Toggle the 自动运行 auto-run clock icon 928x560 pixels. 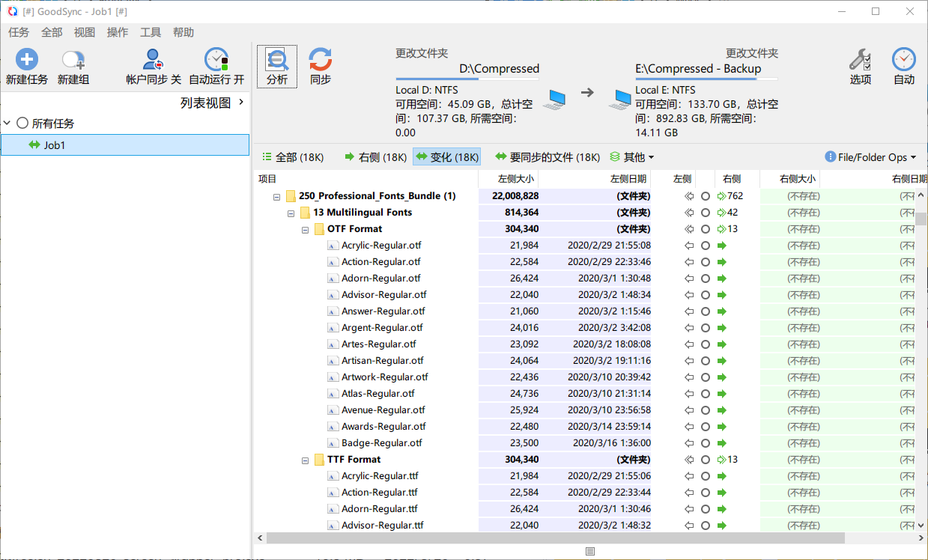tap(216, 60)
